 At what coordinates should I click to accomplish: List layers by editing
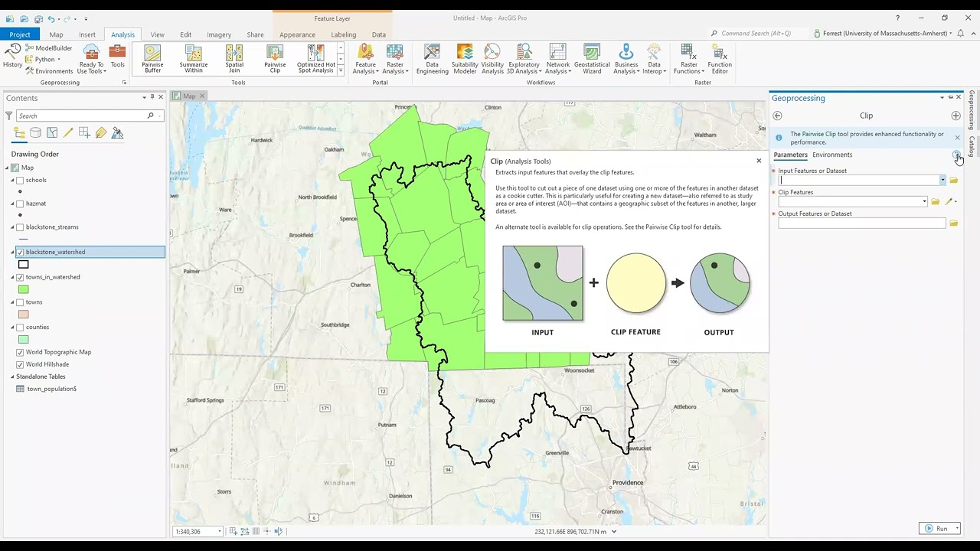(x=68, y=133)
